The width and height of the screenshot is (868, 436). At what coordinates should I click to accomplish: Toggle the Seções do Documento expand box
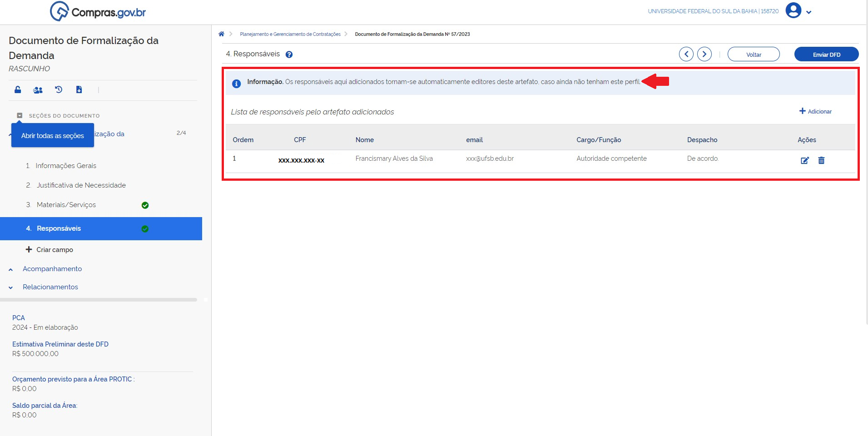(x=20, y=115)
